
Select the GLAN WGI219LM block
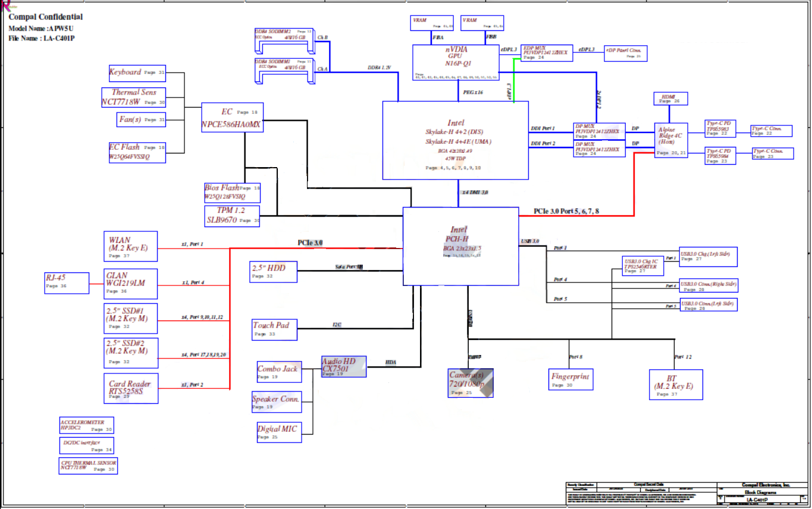tap(131, 284)
